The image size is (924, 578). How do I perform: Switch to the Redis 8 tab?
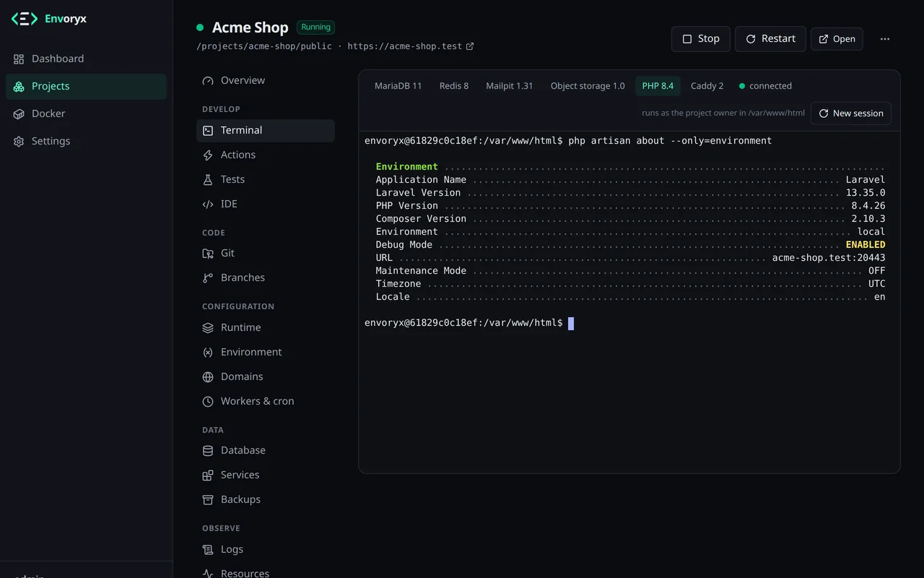[454, 86]
